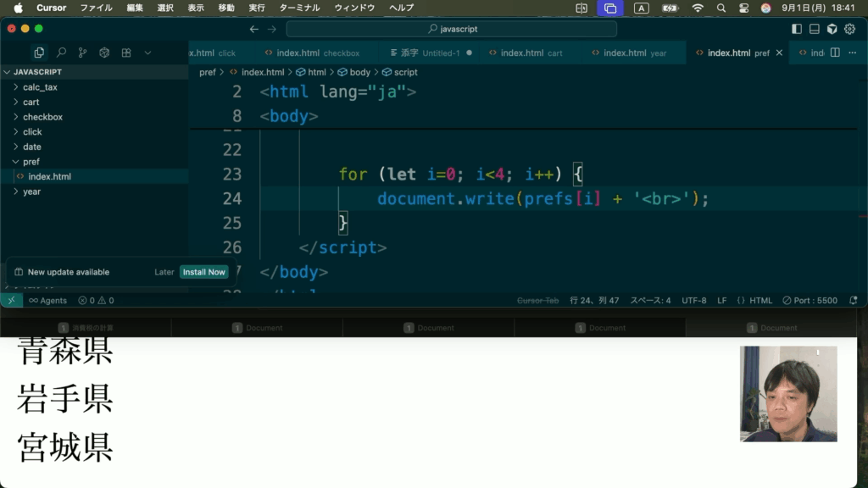The image size is (868, 488).
Task: Toggle Cursor Tab in status bar
Action: (537, 300)
